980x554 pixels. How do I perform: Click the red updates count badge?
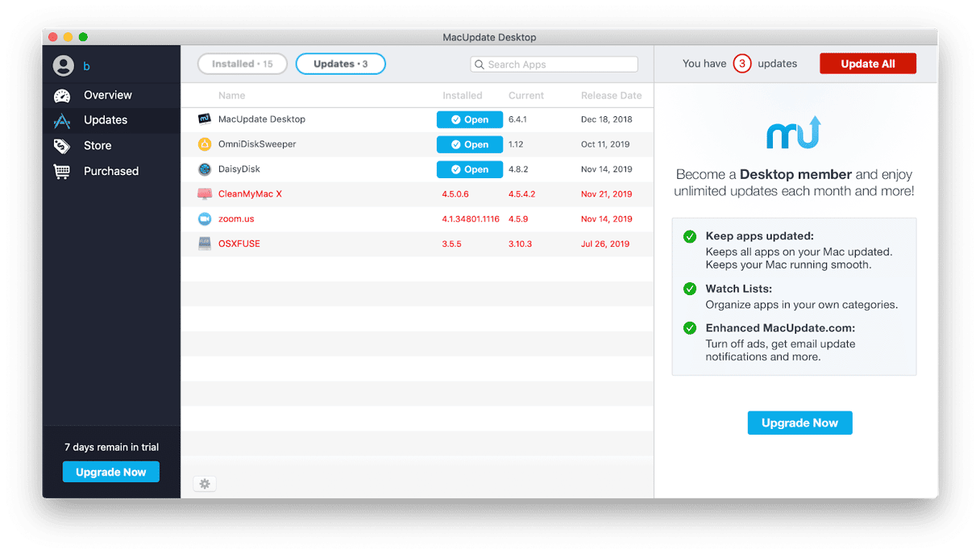click(742, 64)
